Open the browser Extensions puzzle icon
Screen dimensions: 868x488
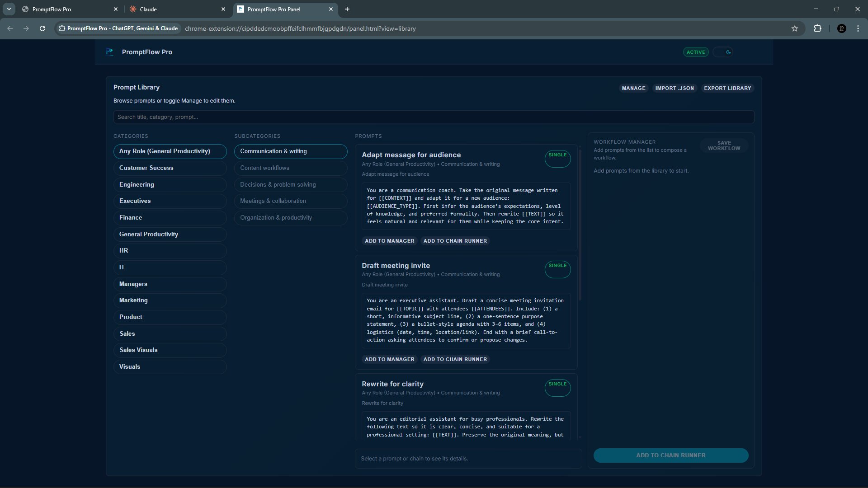[x=817, y=28]
